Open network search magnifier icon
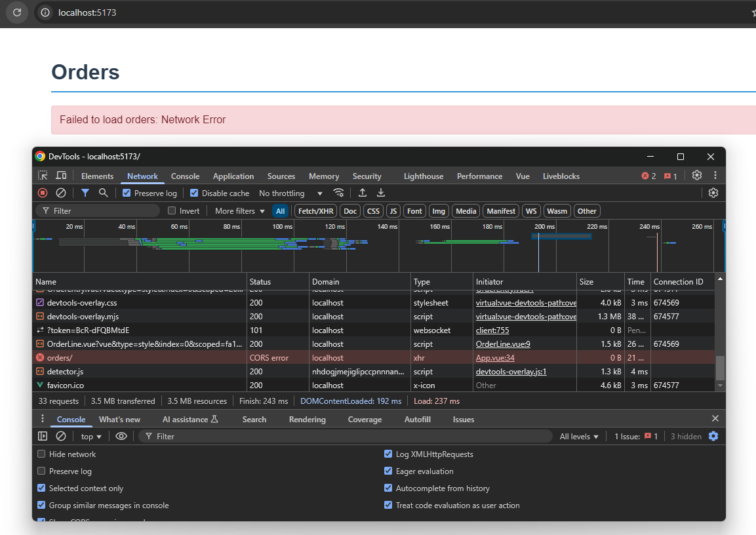The image size is (756, 535). (104, 193)
